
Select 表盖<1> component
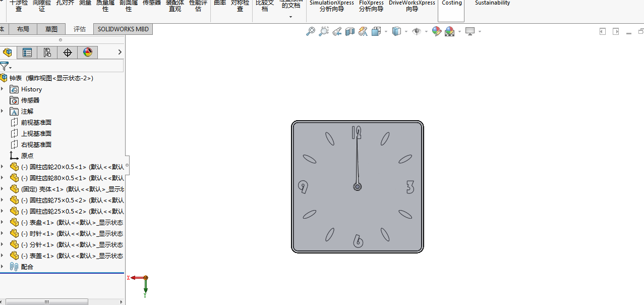click(73, 256)
